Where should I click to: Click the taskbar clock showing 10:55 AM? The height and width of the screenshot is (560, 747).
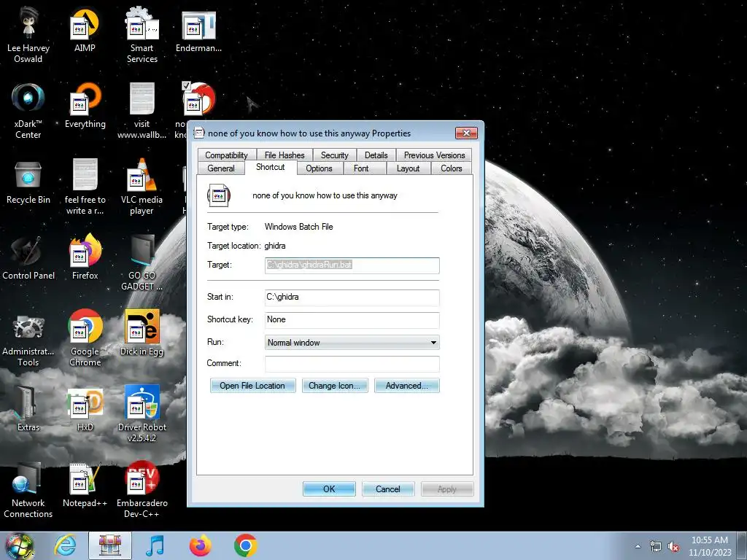(x=709, y=546)
